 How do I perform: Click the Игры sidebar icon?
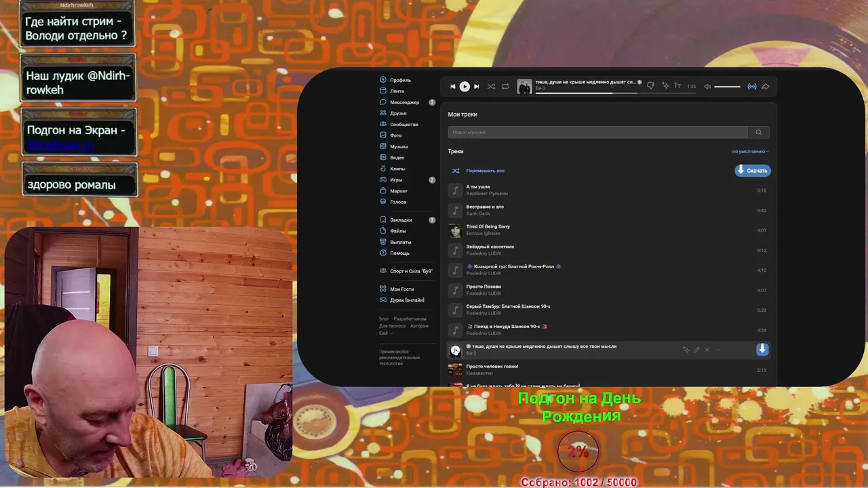click(383, 180)
